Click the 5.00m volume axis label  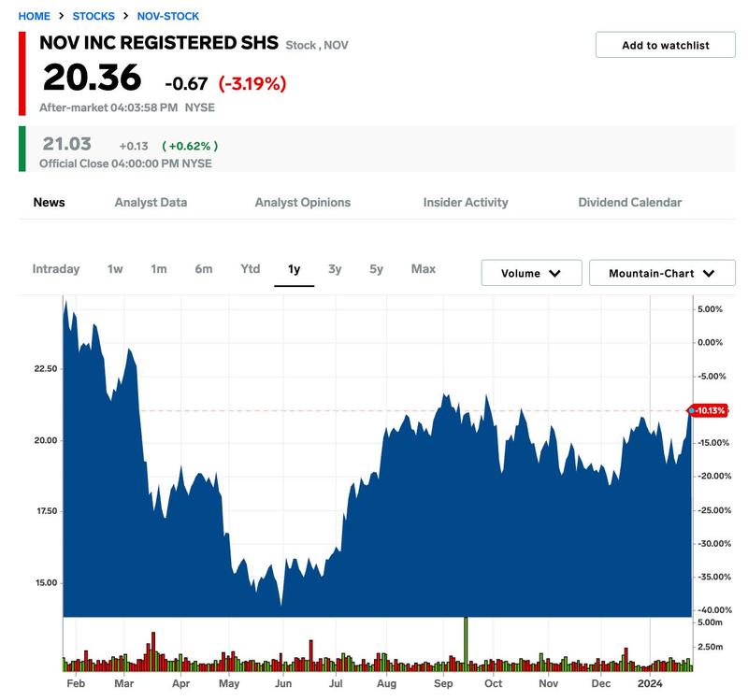pos(710,622)
